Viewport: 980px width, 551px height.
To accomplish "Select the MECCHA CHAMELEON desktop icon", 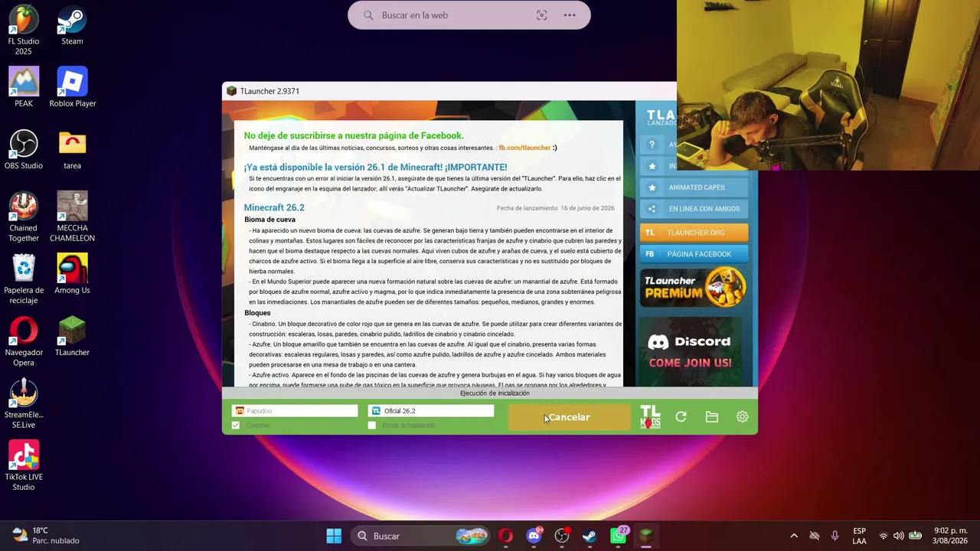I will click(72, 217).
